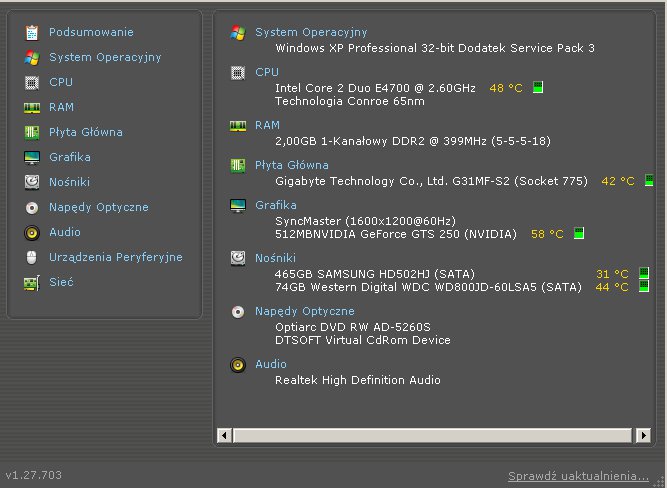Click the Audio speaker icon in sidebar
This screenshot has width=667, height=488.
click(32, 233)
